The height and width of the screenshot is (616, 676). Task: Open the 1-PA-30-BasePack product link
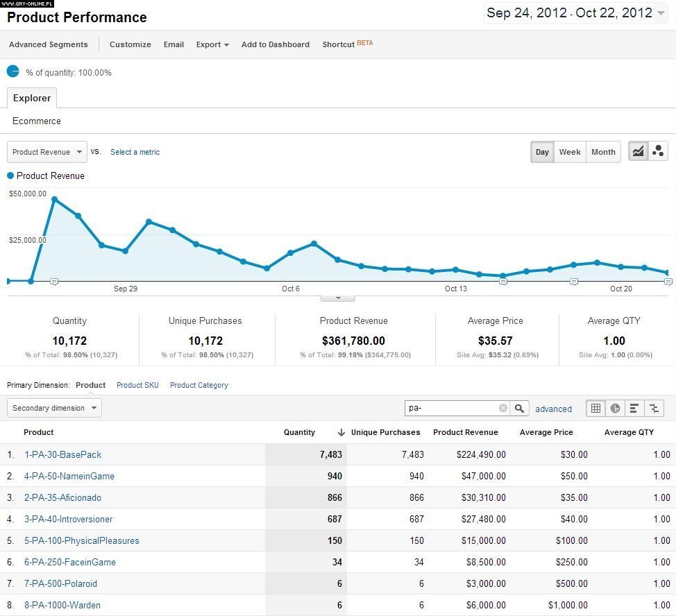(62, 454)
